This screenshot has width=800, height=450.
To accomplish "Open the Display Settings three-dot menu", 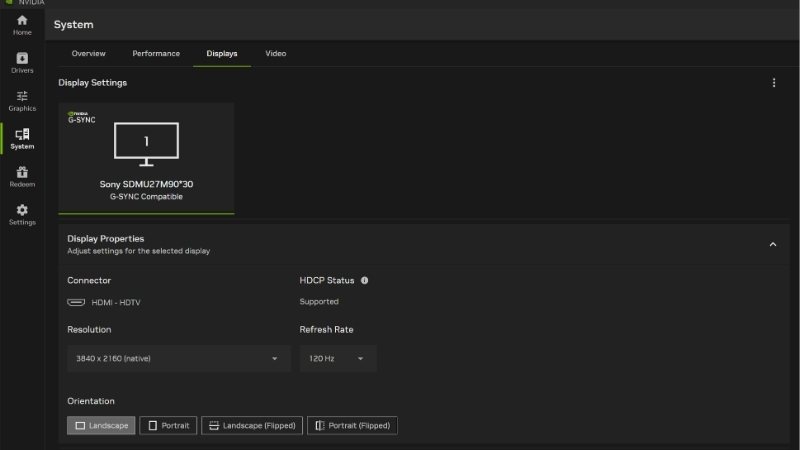I will pyautogui.click(x=773, y=83).
